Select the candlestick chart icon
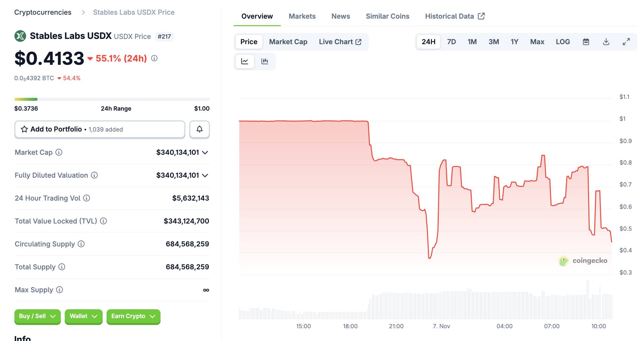Viewport: 644px width, 341px height. pyautogui.click(x=265, y=61)
